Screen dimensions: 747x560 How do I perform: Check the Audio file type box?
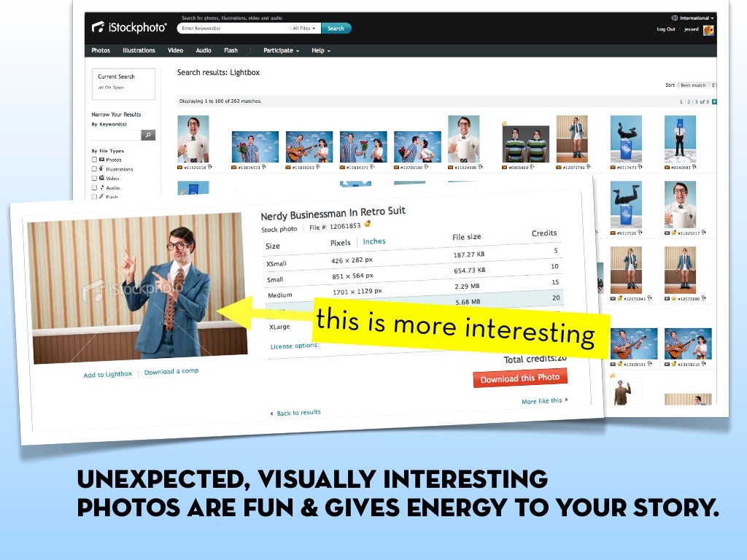pos(94,187)
